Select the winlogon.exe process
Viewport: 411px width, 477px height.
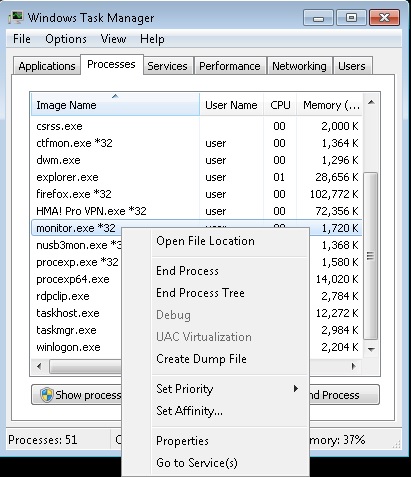77,347
